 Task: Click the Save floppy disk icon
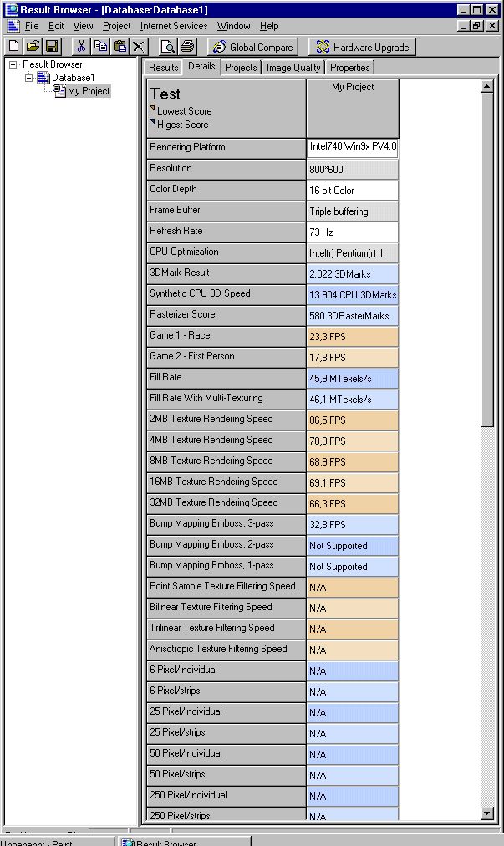coord(52,47)
